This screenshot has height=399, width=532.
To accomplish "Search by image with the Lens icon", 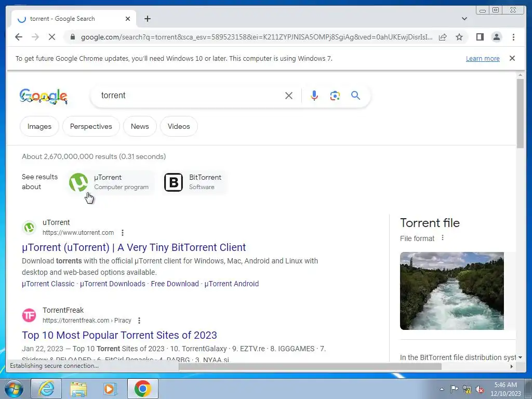I will point(335,96).
